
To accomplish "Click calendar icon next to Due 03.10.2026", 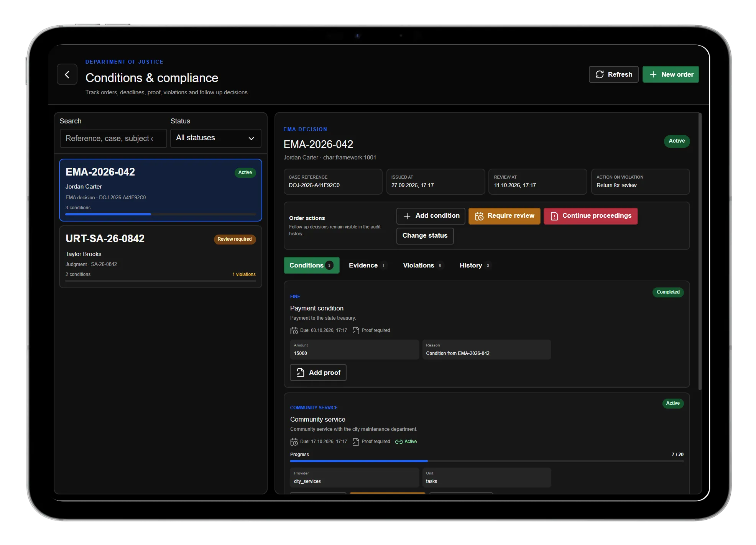I will point(294,330).
